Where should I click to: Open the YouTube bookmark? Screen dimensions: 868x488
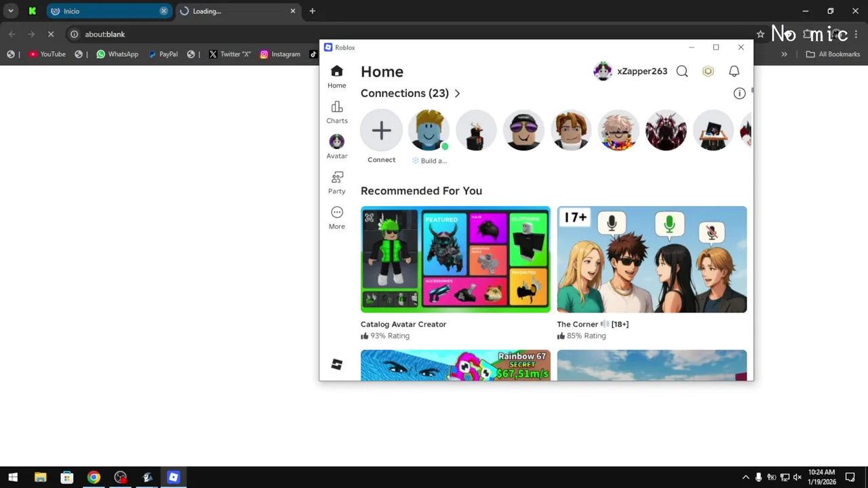(x=47, y=54)
